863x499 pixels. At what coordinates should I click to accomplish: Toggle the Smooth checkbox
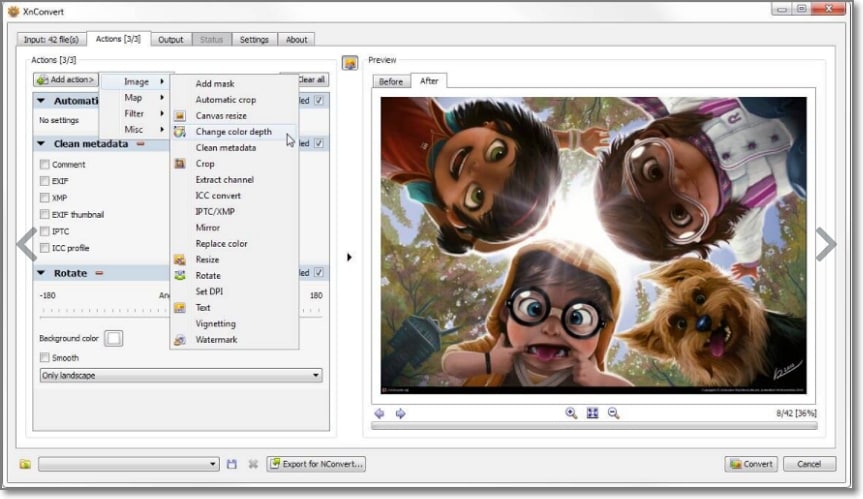coord(45,358)
